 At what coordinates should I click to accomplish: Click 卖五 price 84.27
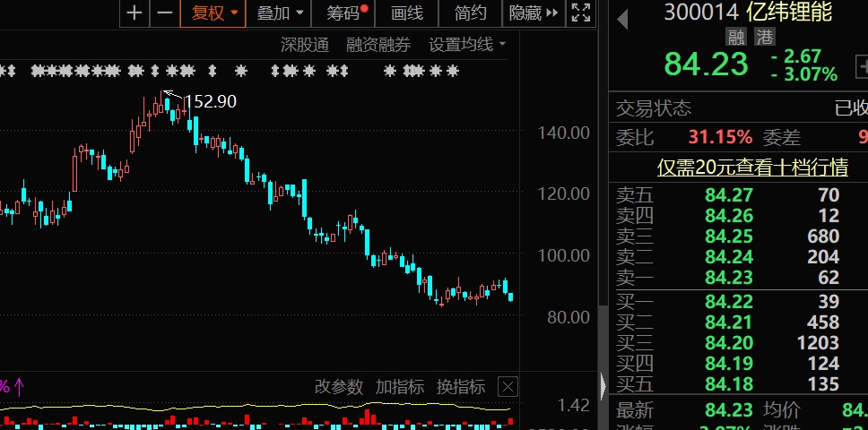[x=729, y=195]
